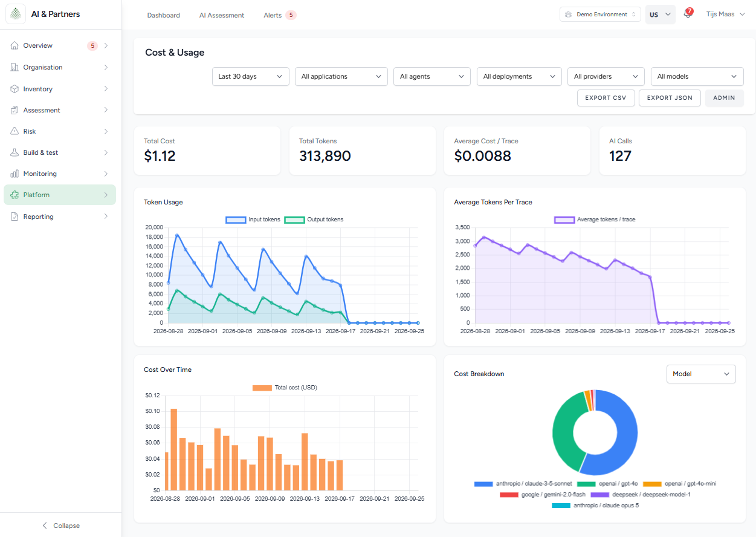Open the US region dropdown
The image size is (756, 537).
pos(661,15)
